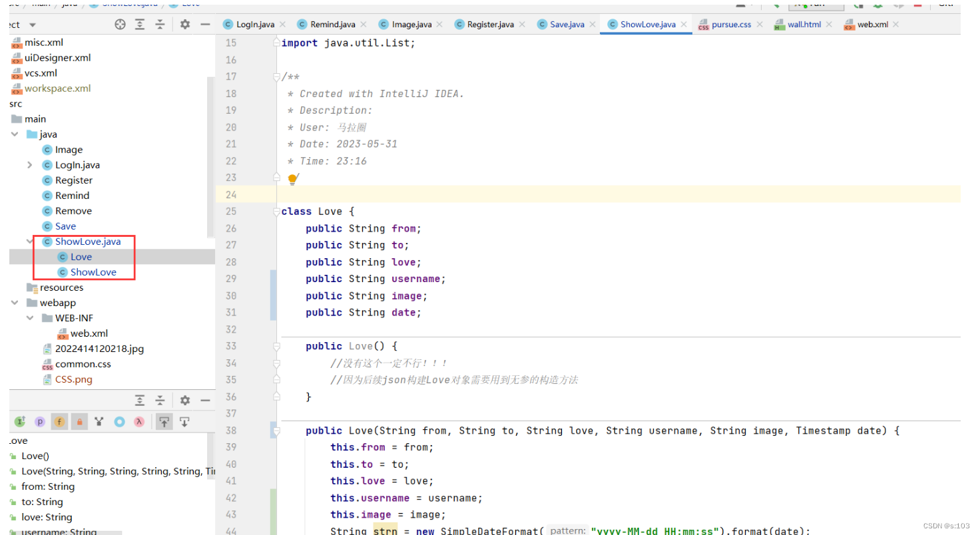Select Love() constructor in Structure panel
The image size is (980, 535).
[35, 456]
